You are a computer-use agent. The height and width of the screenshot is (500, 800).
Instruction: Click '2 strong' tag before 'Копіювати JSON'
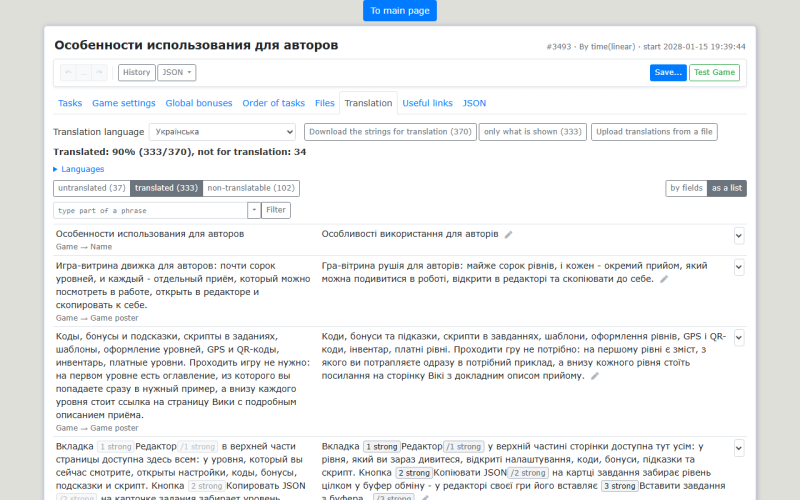(414, 473)
